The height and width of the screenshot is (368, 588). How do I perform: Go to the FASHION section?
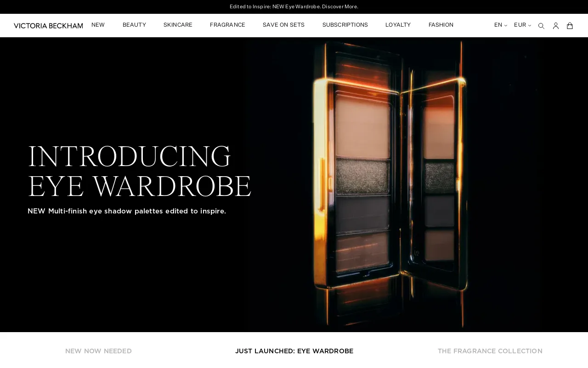(441, 25)
